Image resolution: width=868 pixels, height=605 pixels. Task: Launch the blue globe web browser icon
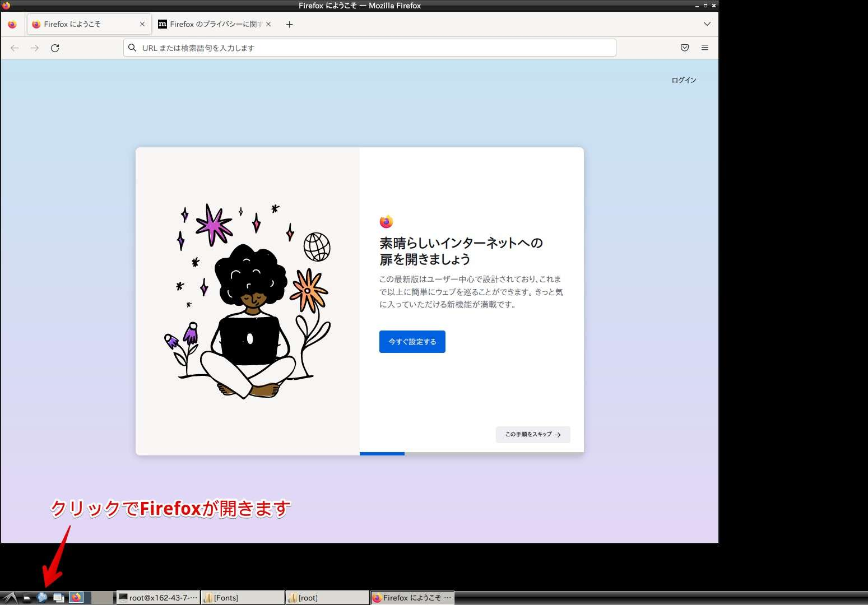click(x=42, y=598)
